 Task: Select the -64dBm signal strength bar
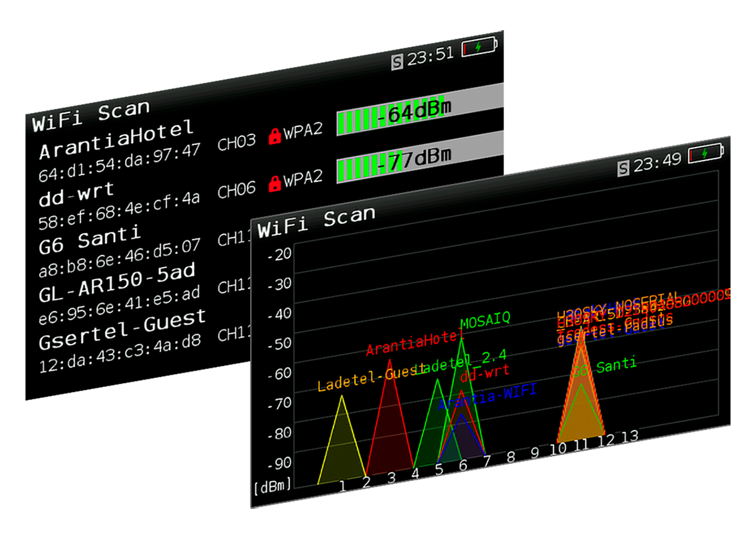420,110
